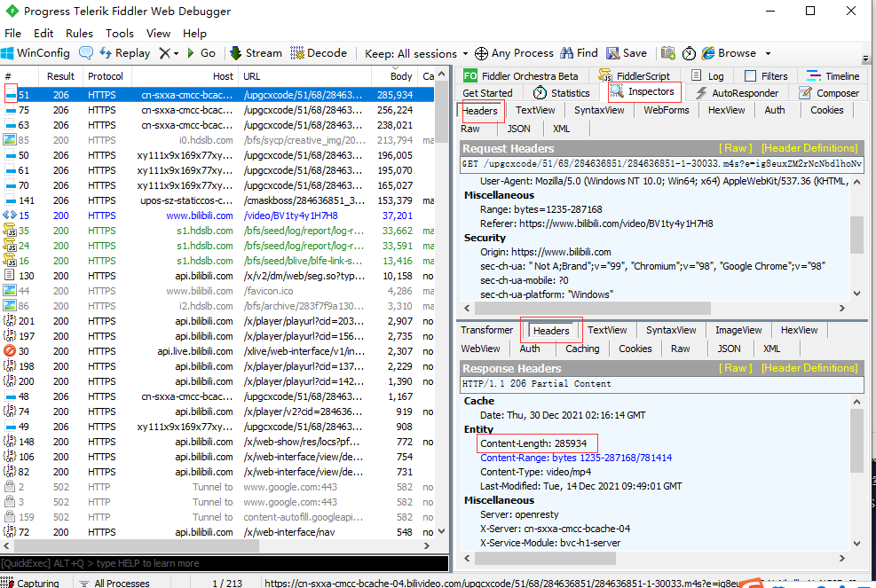Image resolution: width=876 pixels, height=588 pixels.
Task: Open the Composer tab
Action: tap(829, 93)
